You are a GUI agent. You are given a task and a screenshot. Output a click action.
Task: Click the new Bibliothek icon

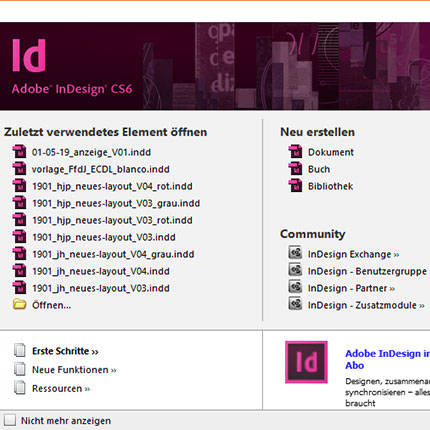(x=295, y=186)
